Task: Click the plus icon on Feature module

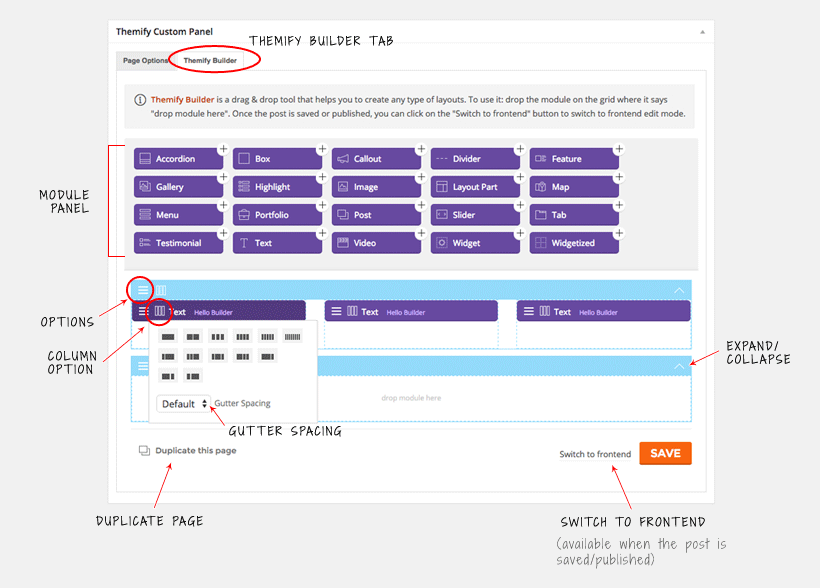Action: pos(619,149)
